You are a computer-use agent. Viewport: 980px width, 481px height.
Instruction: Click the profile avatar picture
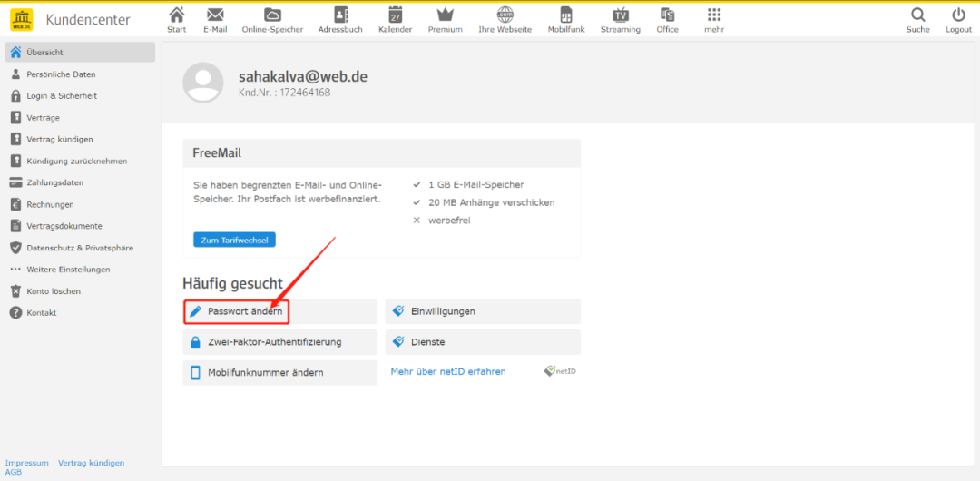pos(203,83)
